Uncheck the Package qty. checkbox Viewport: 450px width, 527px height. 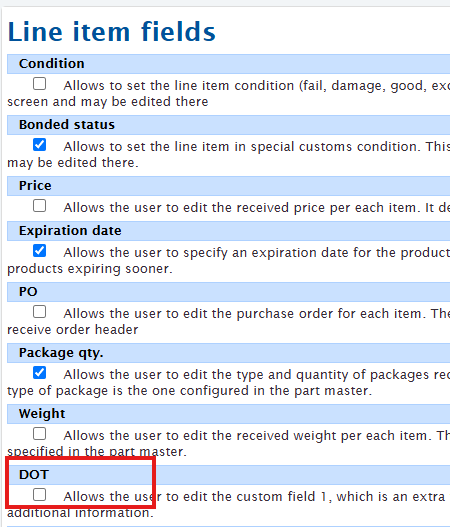[x=39, y=373]
